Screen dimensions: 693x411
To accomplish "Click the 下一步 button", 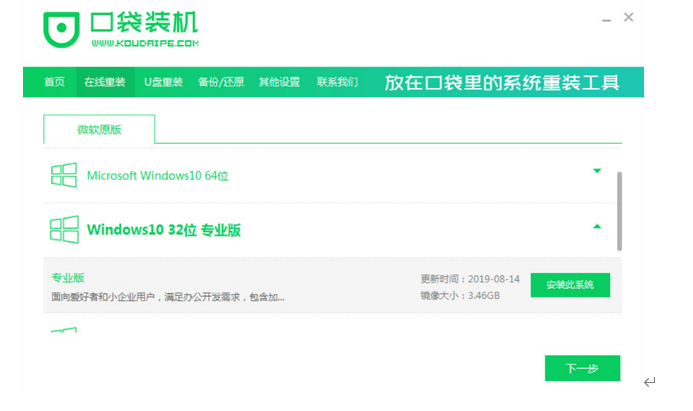I will click(582, 368).
